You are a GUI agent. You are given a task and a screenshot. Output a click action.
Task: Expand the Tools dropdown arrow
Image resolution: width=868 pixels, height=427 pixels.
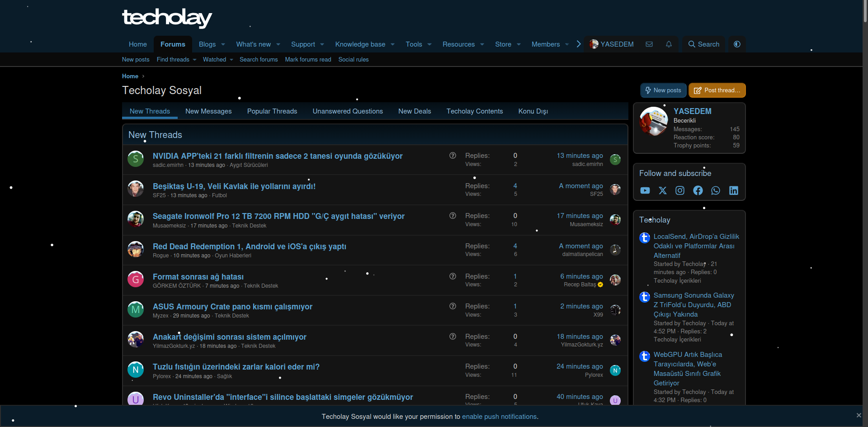coord(429,44)
